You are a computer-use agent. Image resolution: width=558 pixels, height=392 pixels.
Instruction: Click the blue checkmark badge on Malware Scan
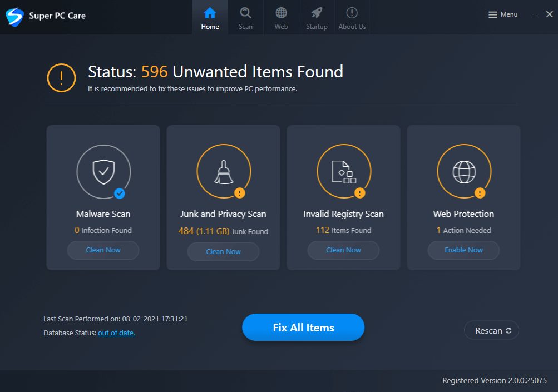[x=120, y=193]
